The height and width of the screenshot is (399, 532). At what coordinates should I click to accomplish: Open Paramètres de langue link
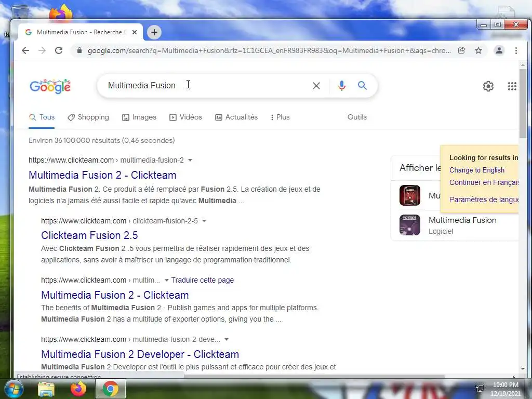coord(484,199)
